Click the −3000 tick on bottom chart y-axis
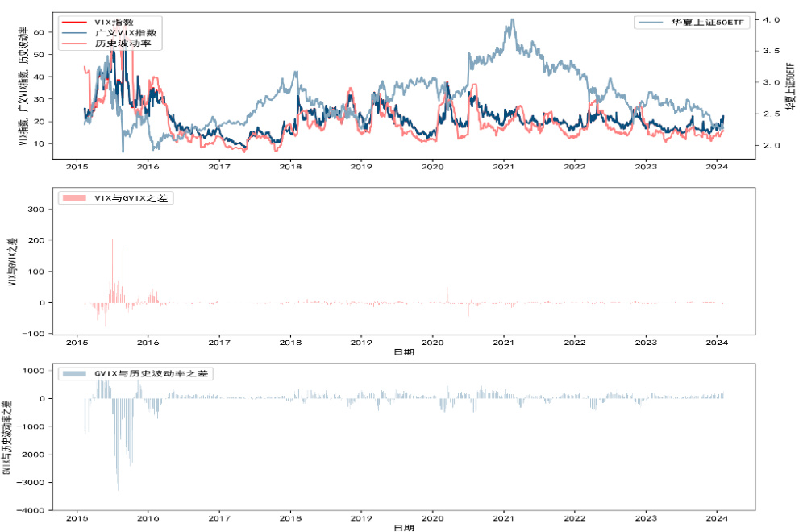Screen dimensions: 803x532 (x=31, y=483)
